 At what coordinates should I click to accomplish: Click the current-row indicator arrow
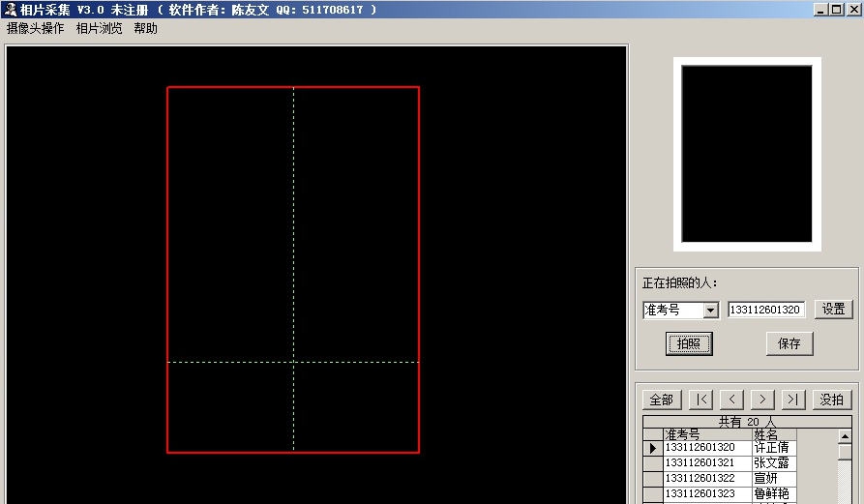tap(653, 448)
